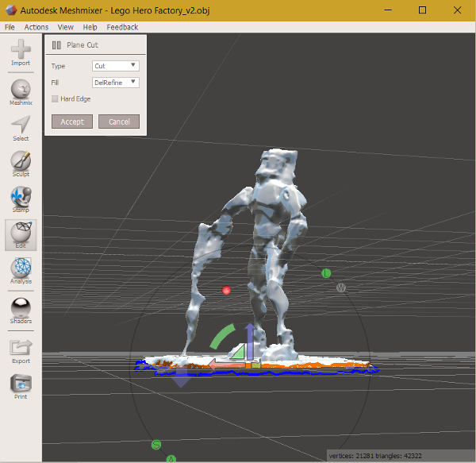Accept the plane cut
The width and height of the screenshot is (476, 463).
click(x=72, y=122)
